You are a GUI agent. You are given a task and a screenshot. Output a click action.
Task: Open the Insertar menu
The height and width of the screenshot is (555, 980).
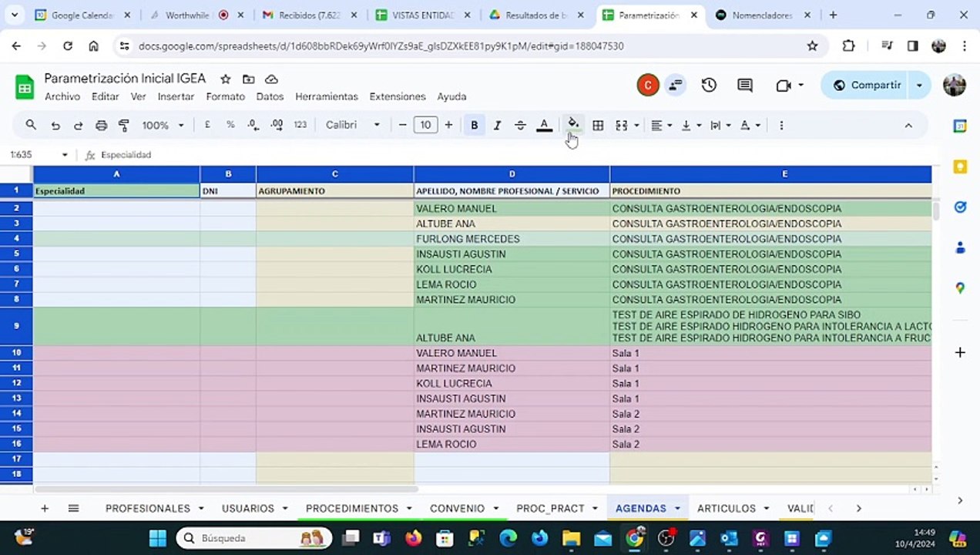(176, 96)
